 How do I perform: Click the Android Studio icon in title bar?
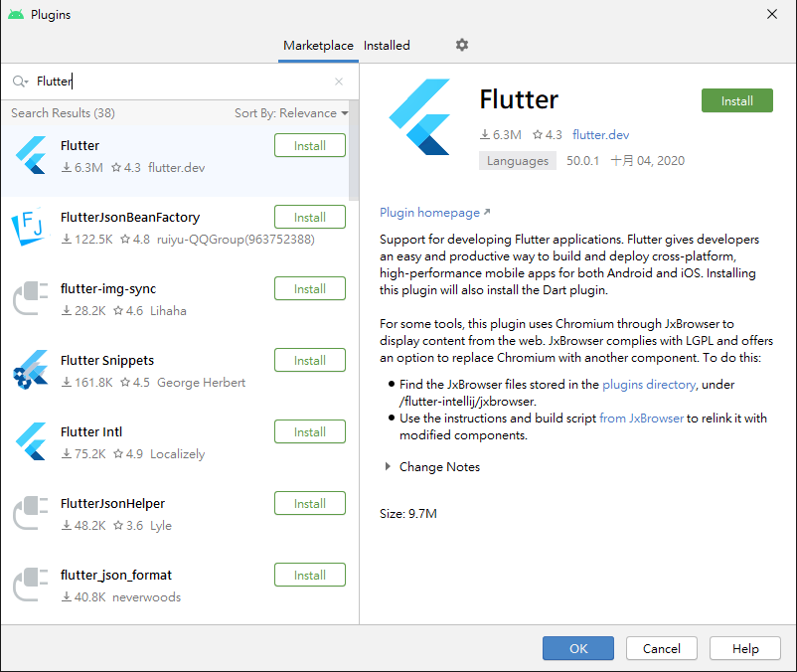(x=16, y=14)
